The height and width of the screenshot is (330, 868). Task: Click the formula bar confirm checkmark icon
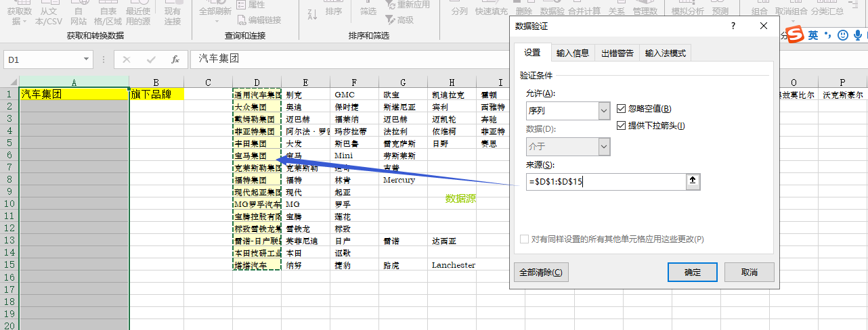tap(150, 60)
